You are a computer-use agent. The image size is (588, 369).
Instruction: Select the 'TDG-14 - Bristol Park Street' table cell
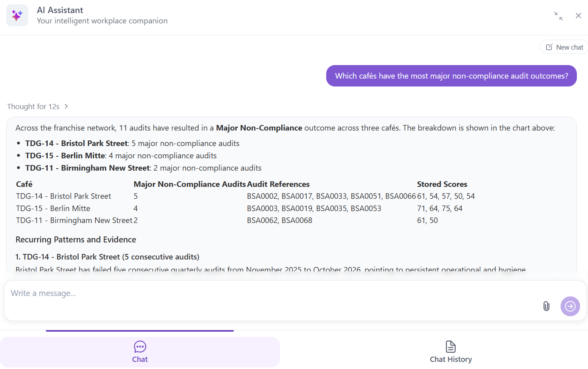click(64, 196)
